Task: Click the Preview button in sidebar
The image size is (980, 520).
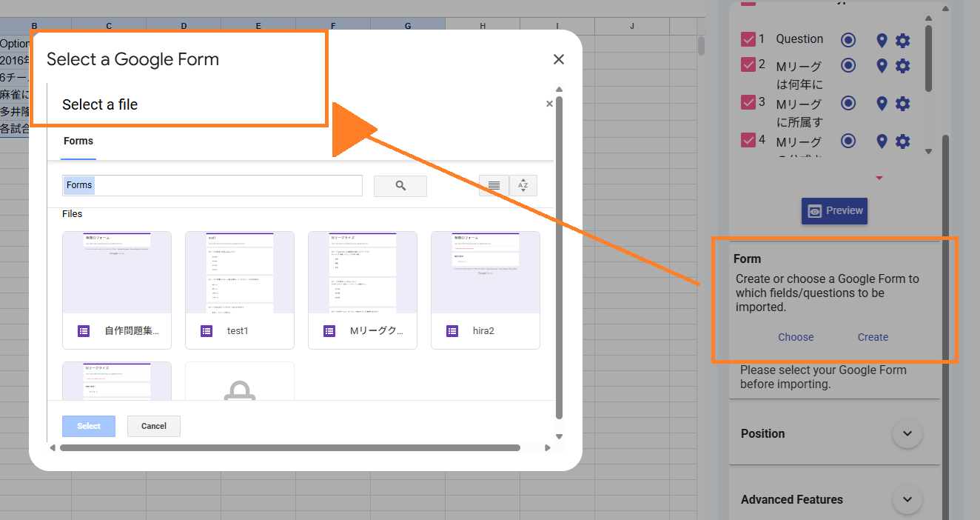Action: click(x=834, y=211)
